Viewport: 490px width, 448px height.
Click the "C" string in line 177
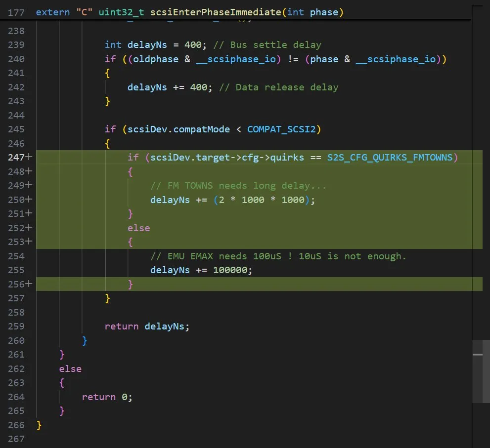85,12
